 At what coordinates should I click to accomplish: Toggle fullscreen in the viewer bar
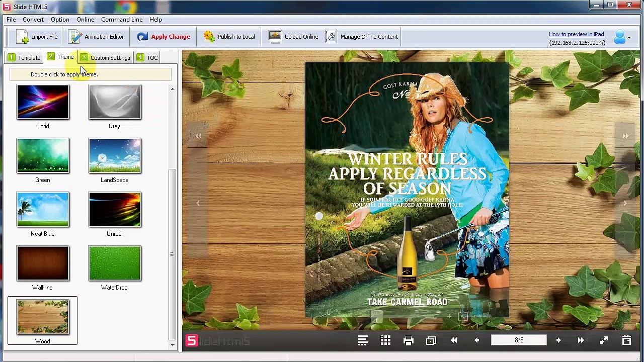point(604,341)
